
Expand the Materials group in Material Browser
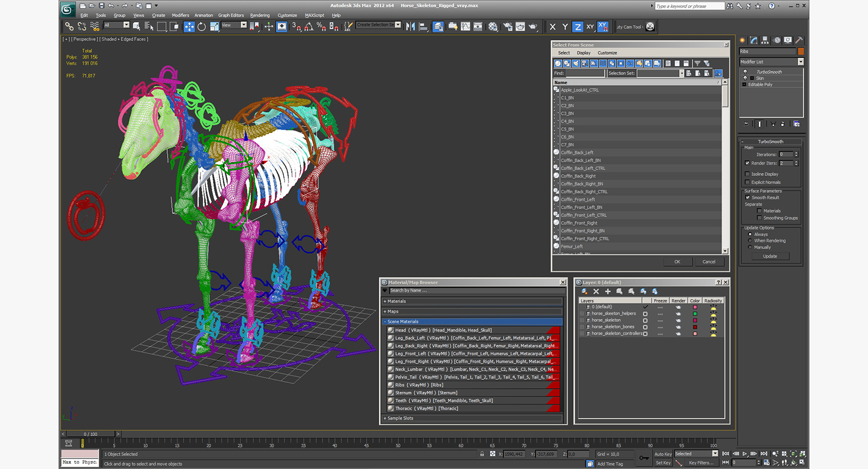473,301
